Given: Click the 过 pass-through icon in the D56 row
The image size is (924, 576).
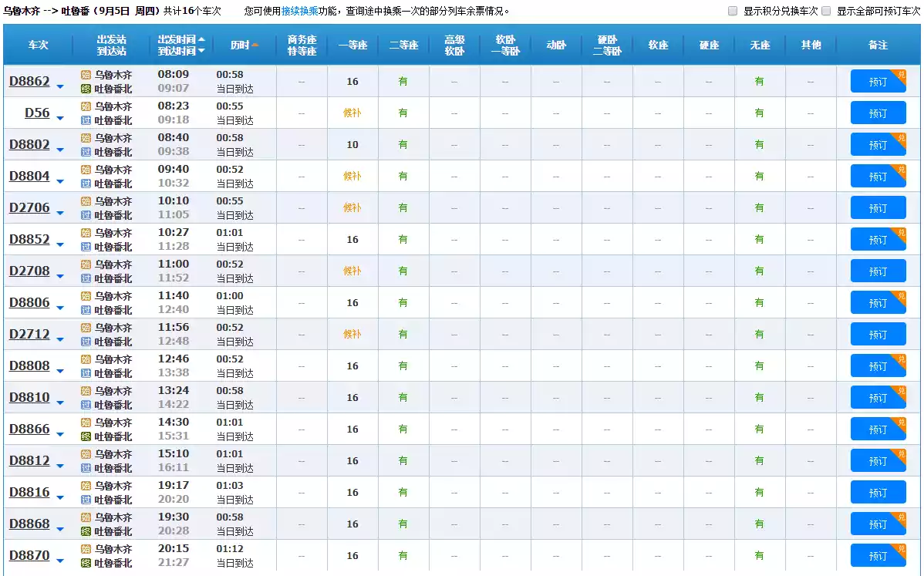Looking at the screenshot, I should tap(86, 120).
